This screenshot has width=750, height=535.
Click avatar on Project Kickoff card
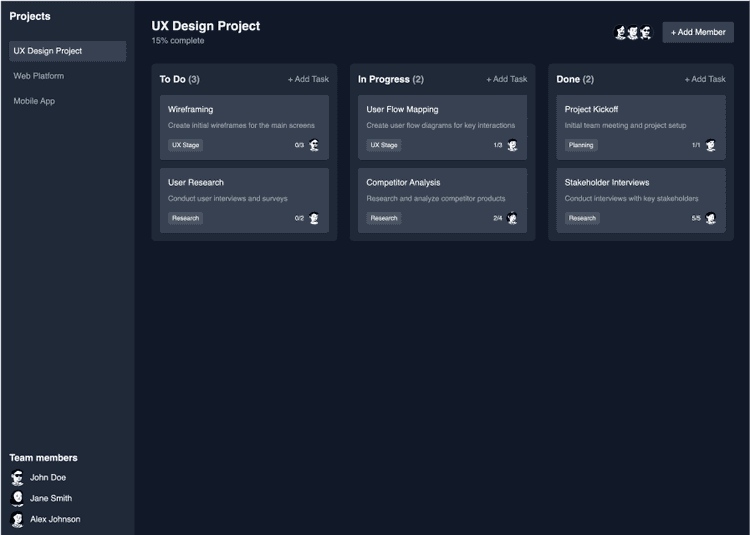tap(710, 145)
